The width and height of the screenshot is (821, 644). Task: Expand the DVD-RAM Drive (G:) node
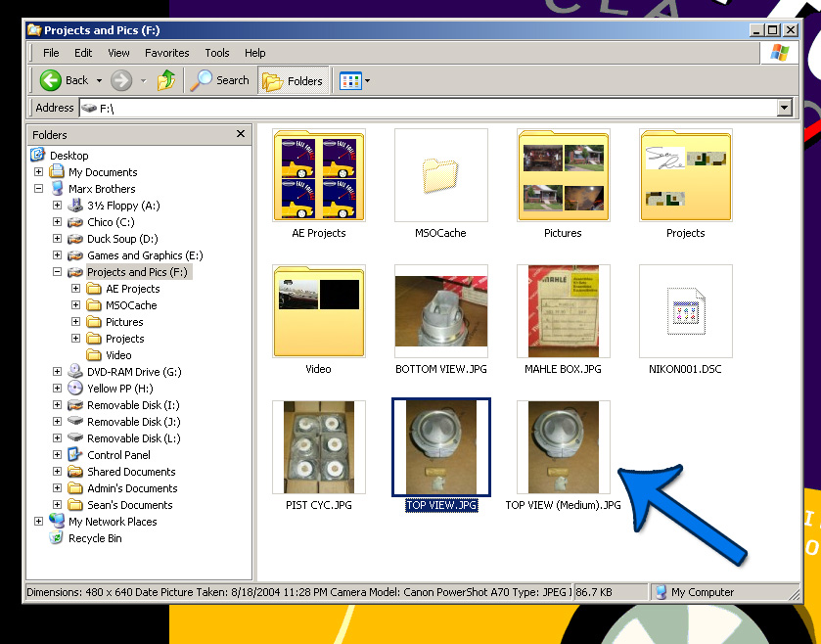pos(57,372)
